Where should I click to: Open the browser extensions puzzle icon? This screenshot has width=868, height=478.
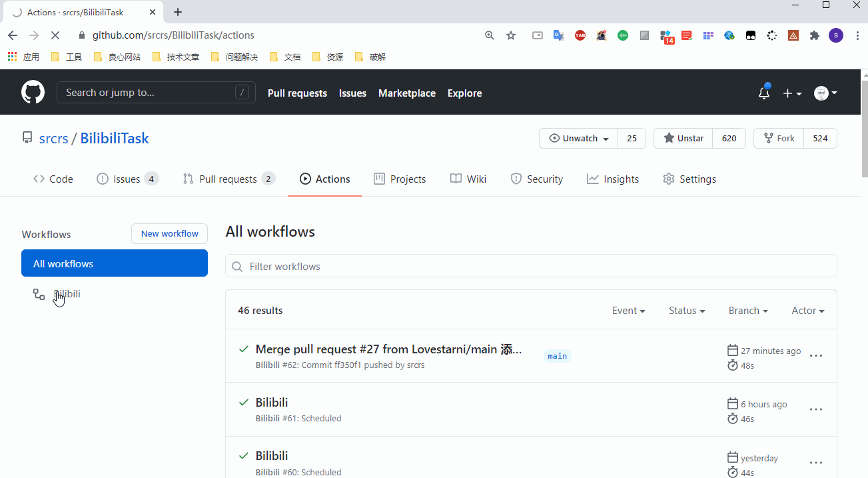pos(814,35)
